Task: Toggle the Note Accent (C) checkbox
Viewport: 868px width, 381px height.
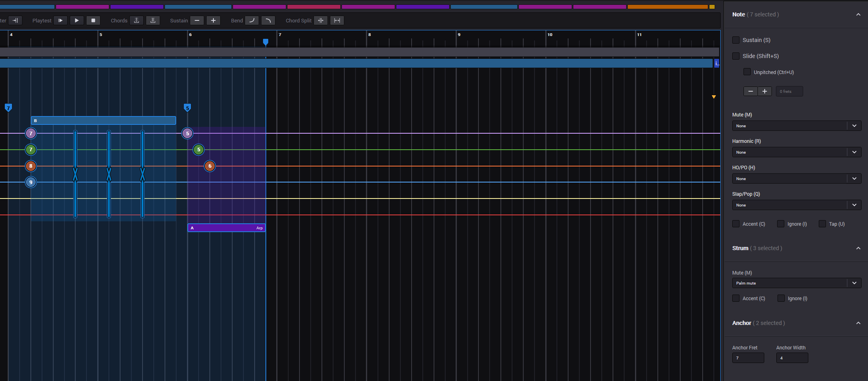Action: [x=736, y=224]
